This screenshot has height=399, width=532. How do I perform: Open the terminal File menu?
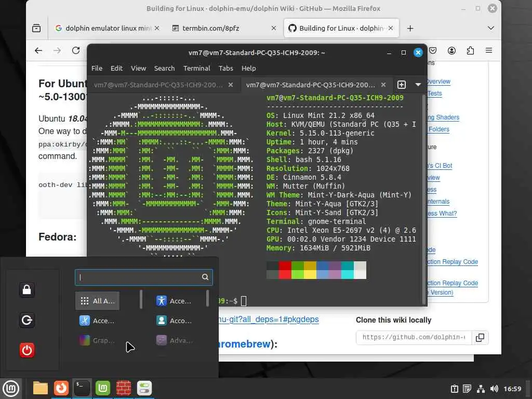coord(97,68)
